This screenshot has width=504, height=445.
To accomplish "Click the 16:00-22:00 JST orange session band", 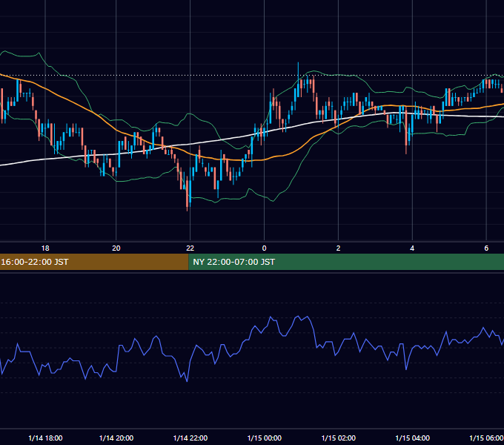I will click(x=94, y=262).
